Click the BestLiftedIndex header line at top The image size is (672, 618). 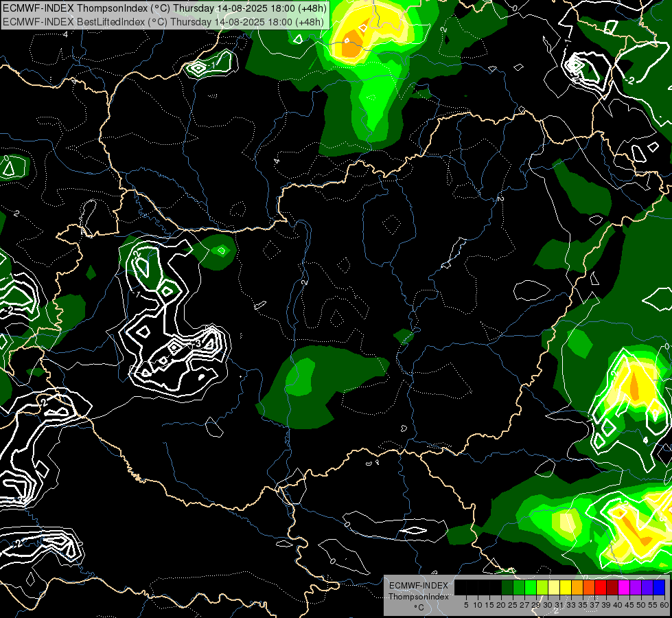(x=164, y=21)
